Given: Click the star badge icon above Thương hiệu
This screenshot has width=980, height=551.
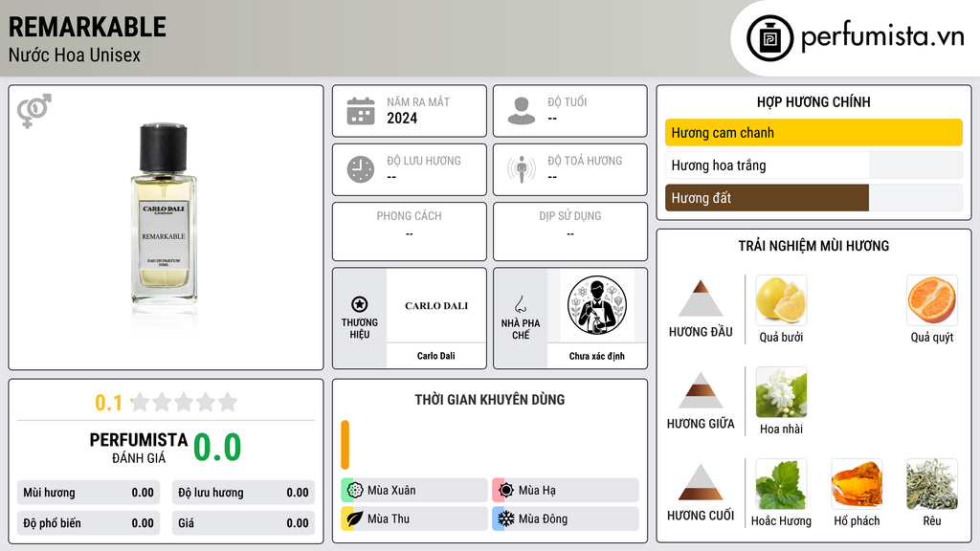Looking at the screenshot, I should [x=360, y=304].
